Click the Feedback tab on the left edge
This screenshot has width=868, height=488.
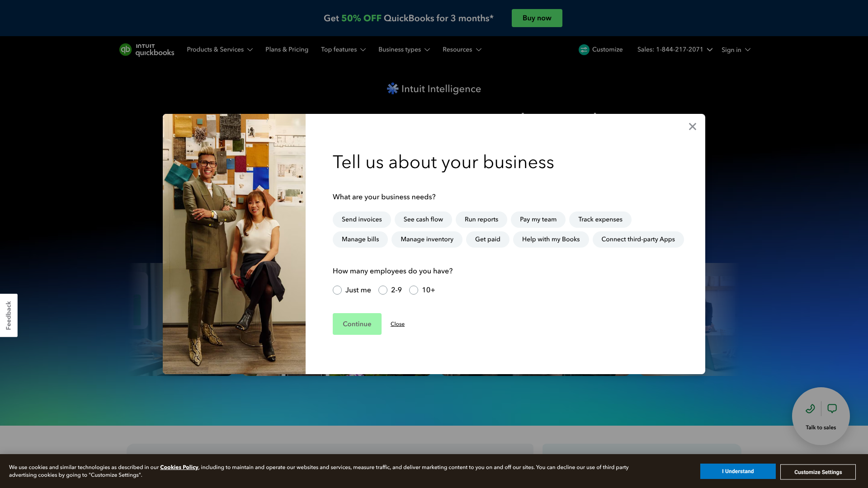[9, 315]
